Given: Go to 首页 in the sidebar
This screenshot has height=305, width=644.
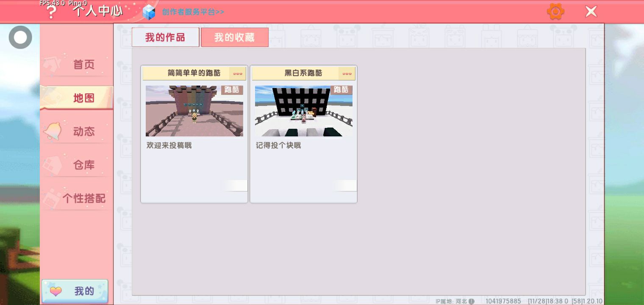Looking at the screenshot, I should tap(83, 64).
